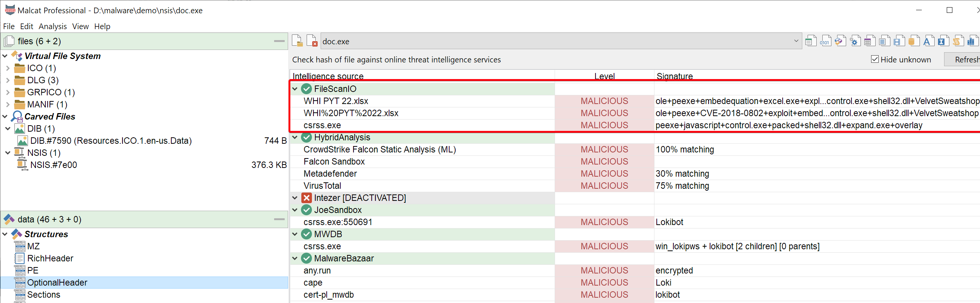Viewport: 980px width, 303px height.
Task: Click the Virtual File System icon
Action: tap(17, 56)
